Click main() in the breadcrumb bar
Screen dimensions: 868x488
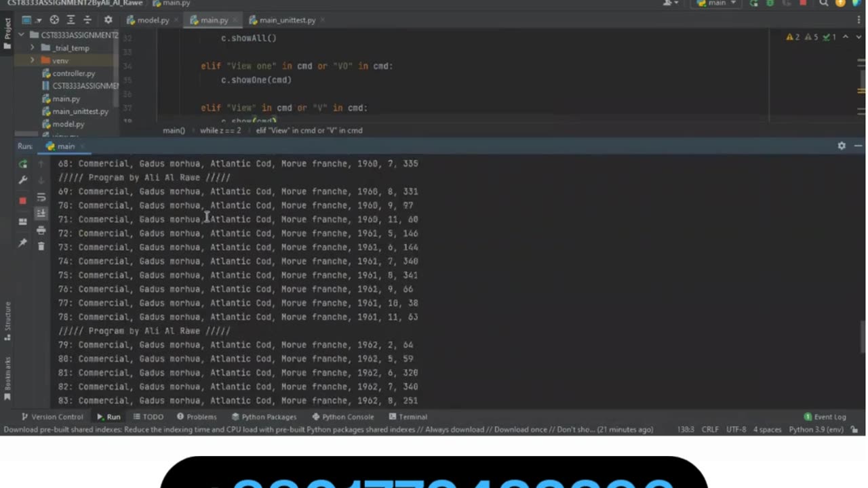point(174,130)
